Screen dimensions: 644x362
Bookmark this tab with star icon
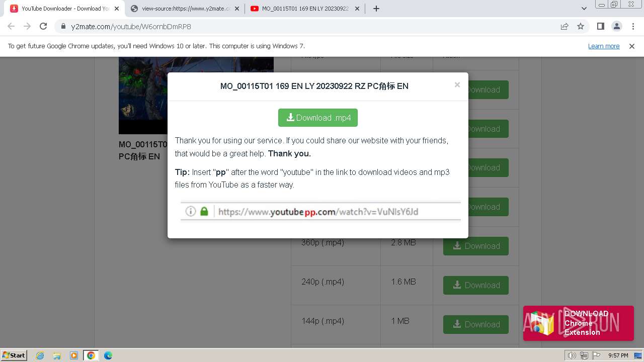point(581,26)
